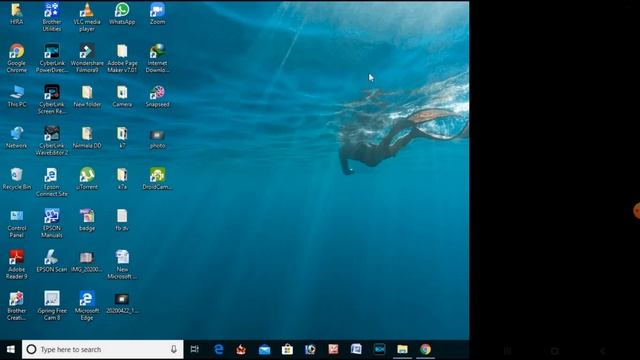Select CyberLink Screen Recorder desktop icon

[x=52, y=100]
